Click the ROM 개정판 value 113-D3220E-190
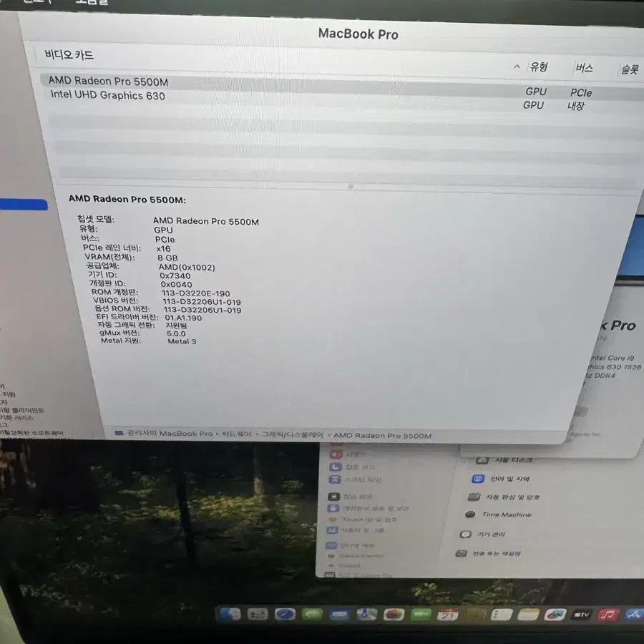Image resolution: width=644 pixels, height=644 pixels. tap(195, 293)
